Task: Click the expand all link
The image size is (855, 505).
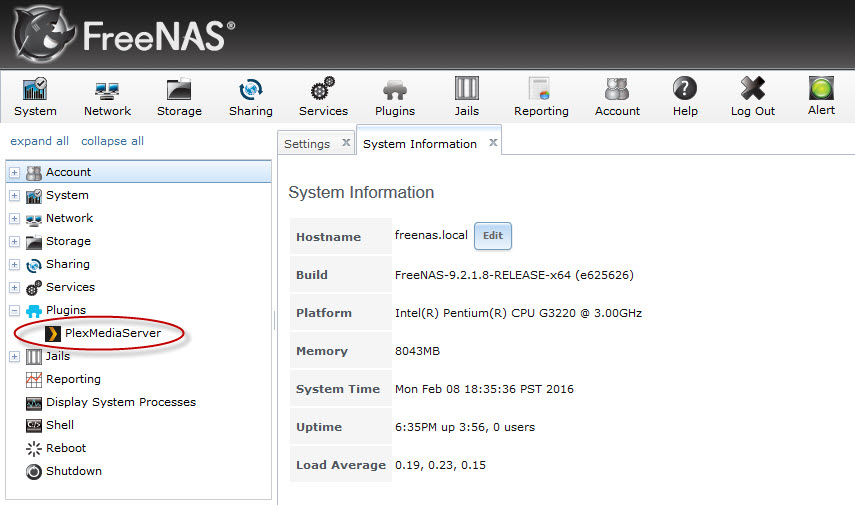Action: [39, 141]
